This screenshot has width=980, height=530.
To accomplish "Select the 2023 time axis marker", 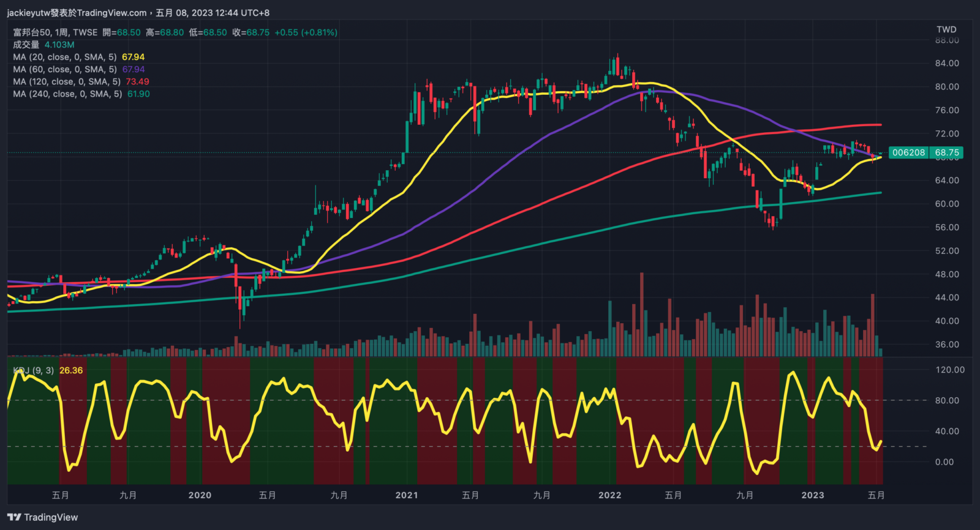I will (813, 495).
